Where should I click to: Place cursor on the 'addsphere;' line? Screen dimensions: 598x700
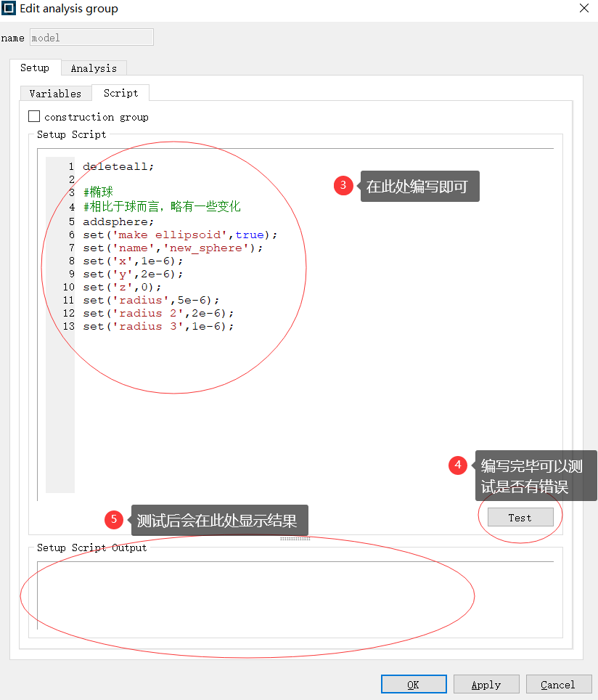(x=118, y=221)
